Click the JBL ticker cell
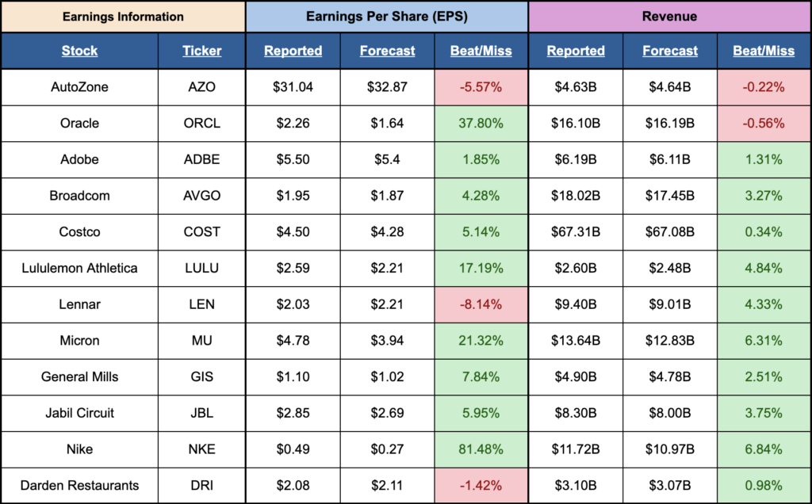The height and width of the screenshot is (504, 812). pos(201,413)
